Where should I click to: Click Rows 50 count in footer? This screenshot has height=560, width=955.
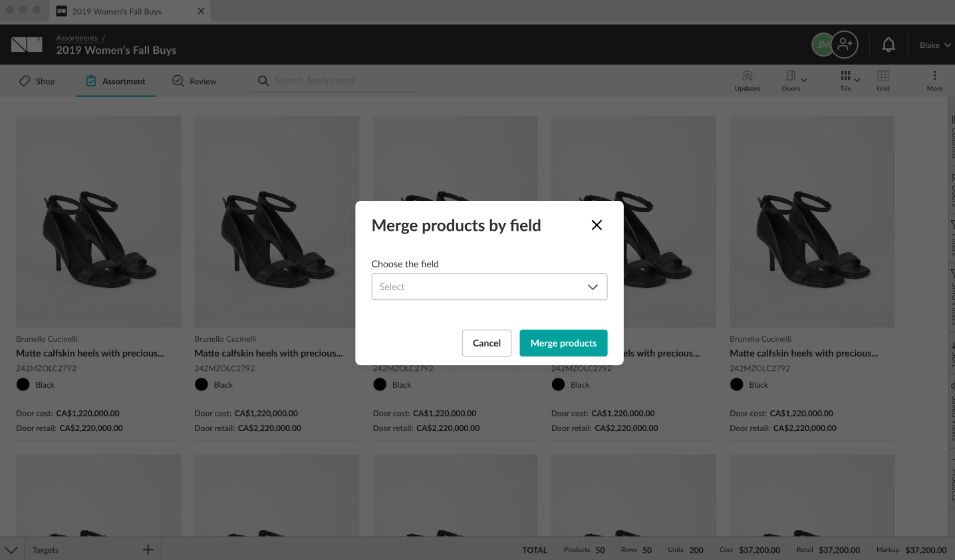coord(636,550)
